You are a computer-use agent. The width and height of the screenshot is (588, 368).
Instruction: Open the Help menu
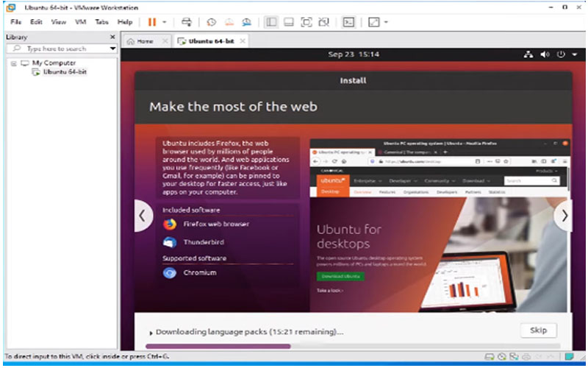click(x=125, y=22)
